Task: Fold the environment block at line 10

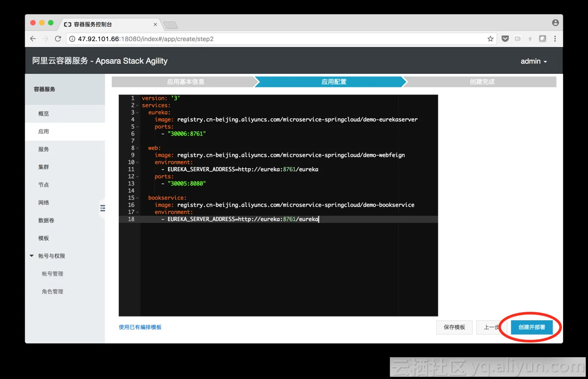Action: coord(137,162)
